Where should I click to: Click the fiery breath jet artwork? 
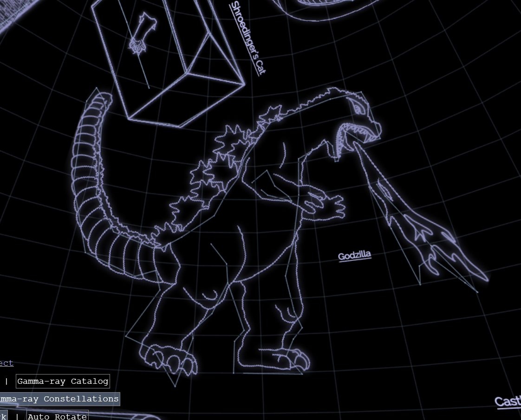418,223
